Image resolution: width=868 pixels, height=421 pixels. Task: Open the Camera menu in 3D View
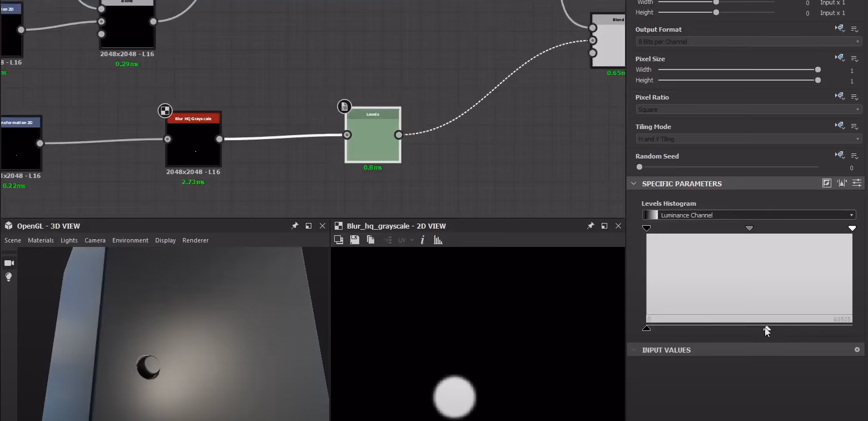[95, 240]
